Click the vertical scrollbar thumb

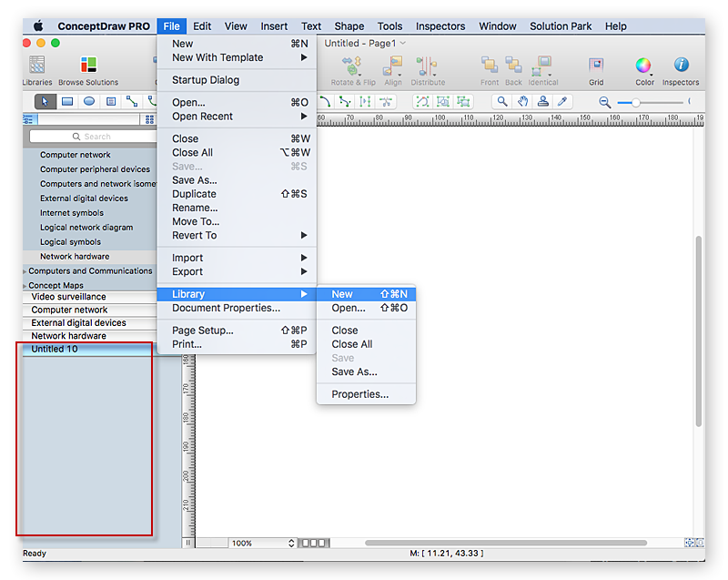[698, 331]
